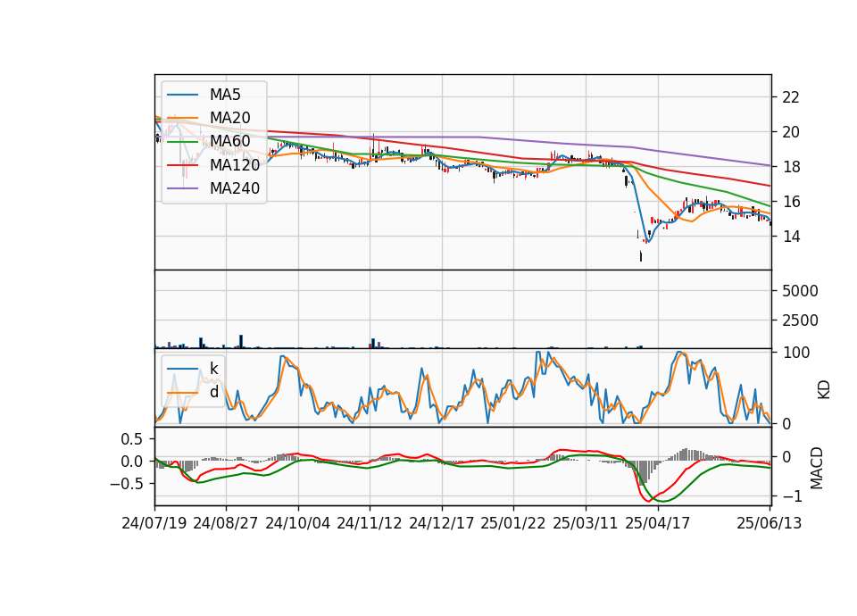Click the 24/10/04 date tick label
The width and height of the screenshot is (857, 616).
click(x=298, y=523)
